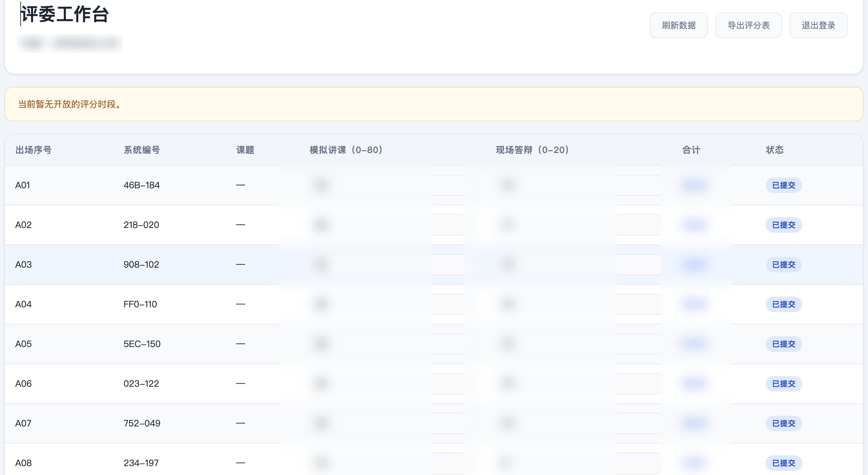This screenshot has height=475, width=868.
Task: Click the 已提交 badge in row A01
Action: coord(784,185)
